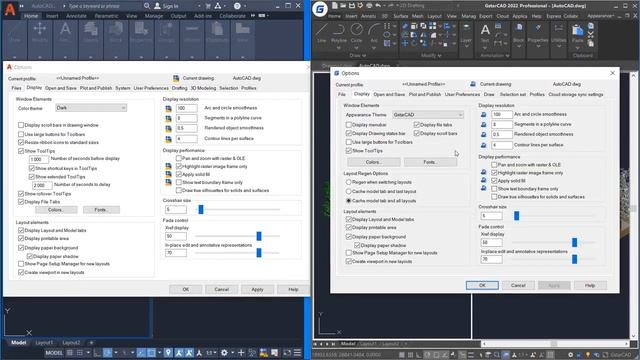
Task: Click the GstarCAD application logo button
Action: tap(320, 9)
